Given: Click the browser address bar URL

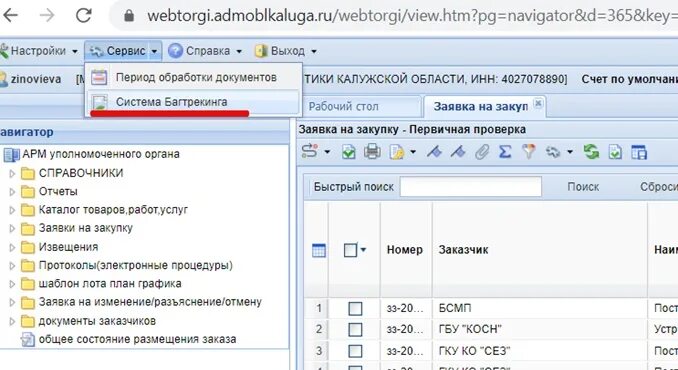Looking at the screenshot, I should point(413,16).
